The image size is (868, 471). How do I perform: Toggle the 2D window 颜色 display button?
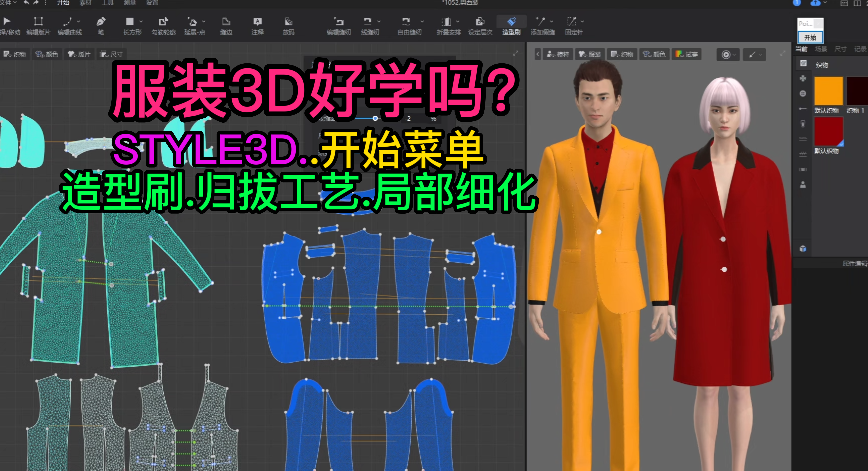47,54
